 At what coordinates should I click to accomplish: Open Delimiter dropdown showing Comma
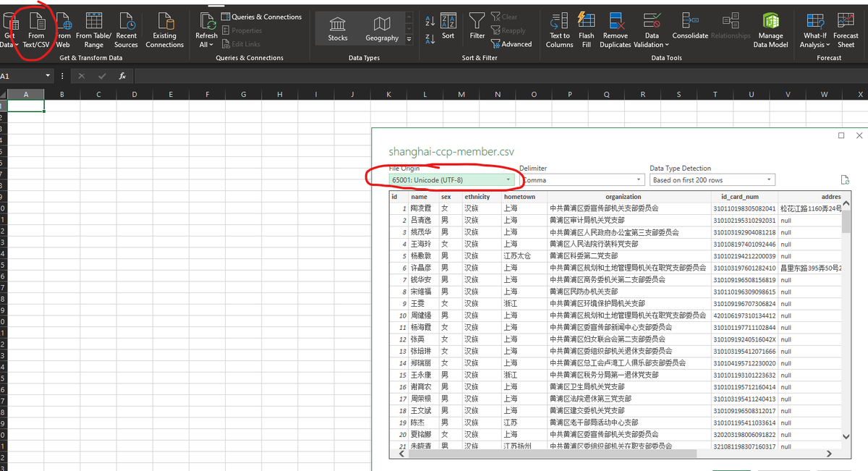coord(582,179)
